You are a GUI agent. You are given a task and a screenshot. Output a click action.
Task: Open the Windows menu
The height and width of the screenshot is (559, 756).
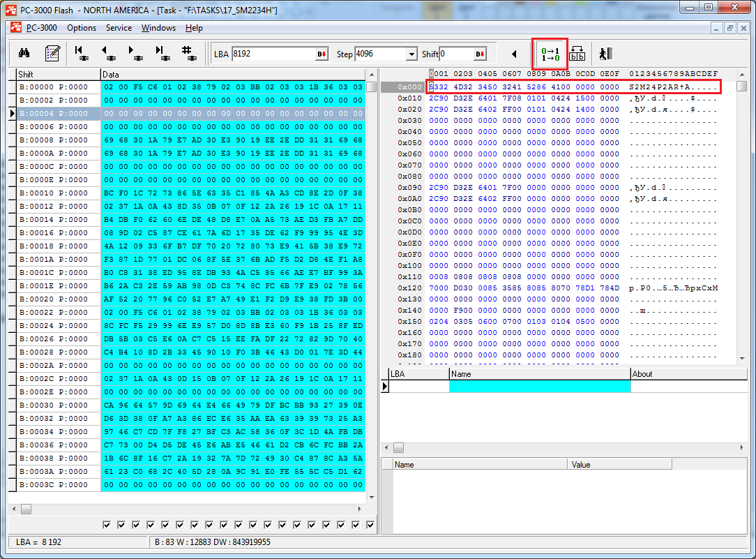(x=158, y=28)
